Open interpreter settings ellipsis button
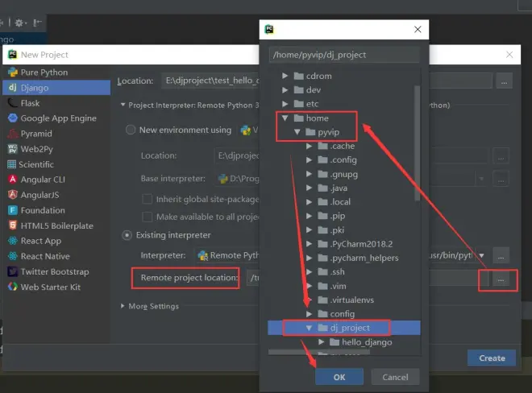 click(501, 256)
